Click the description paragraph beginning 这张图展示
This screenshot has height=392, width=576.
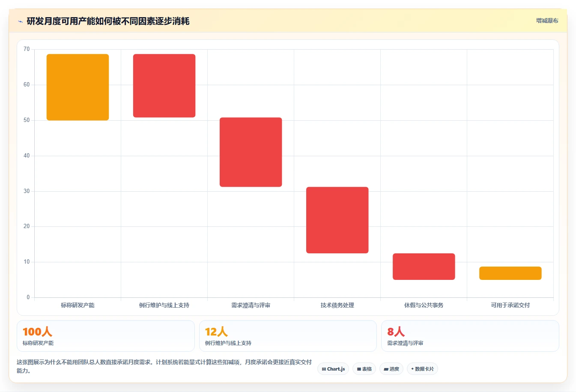(x=164, y=366)
